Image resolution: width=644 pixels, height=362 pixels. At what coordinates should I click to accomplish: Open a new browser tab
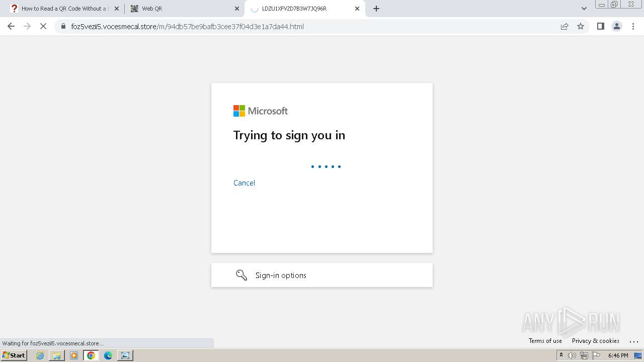tap(376, 9)
